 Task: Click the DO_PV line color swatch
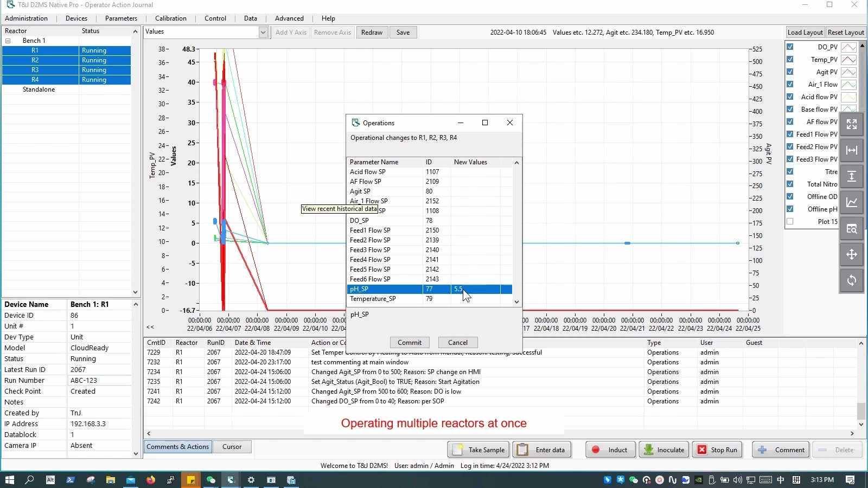pyautogui.click(x=848, y=47)
